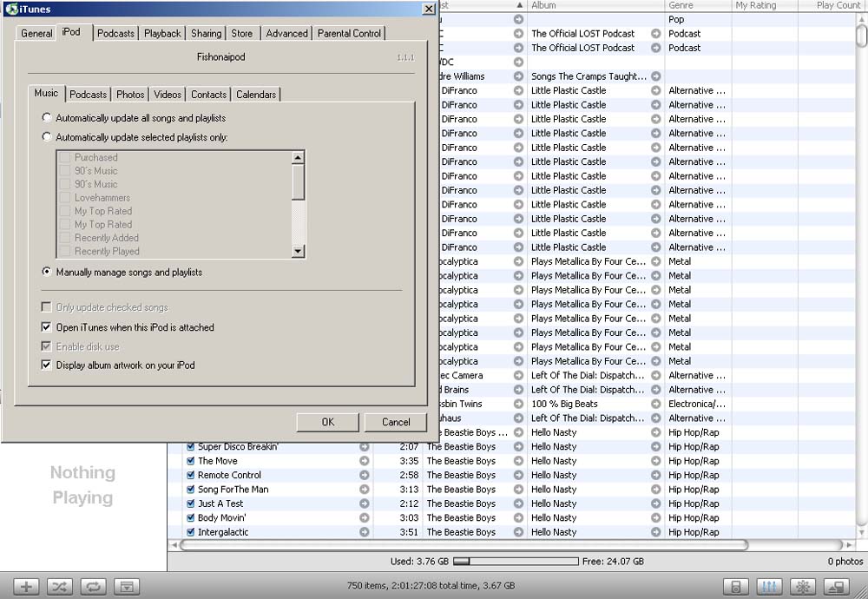
Task: Click the store arrow beside Hello Nasty album for Intergalactic
Action: click(x=656, y=532)
